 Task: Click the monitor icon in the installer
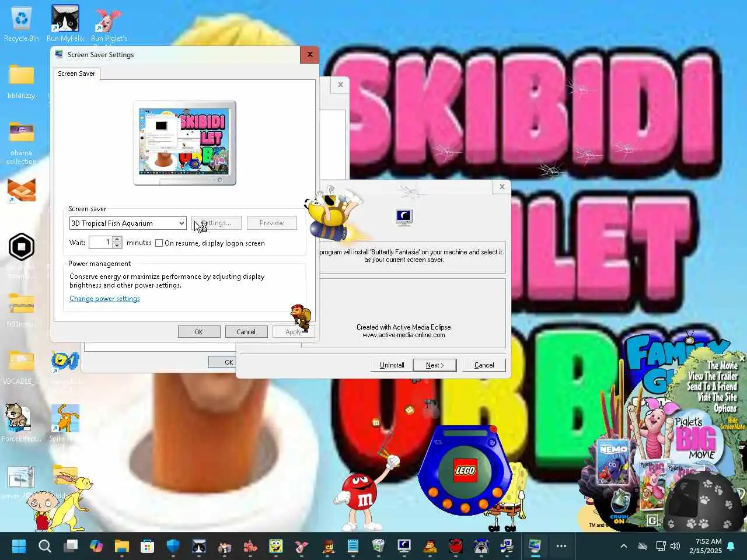404,218
